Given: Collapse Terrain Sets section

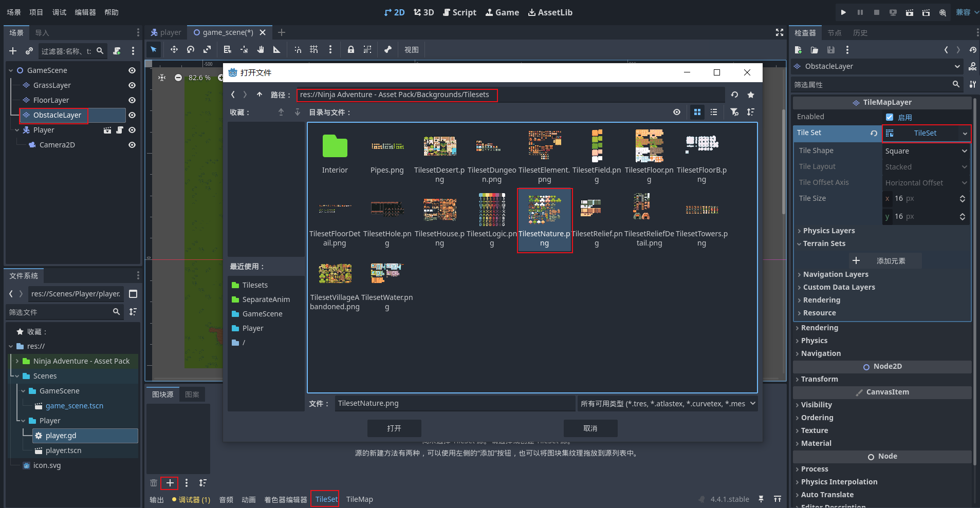Looking at the screenshot, I should [824, 243].
